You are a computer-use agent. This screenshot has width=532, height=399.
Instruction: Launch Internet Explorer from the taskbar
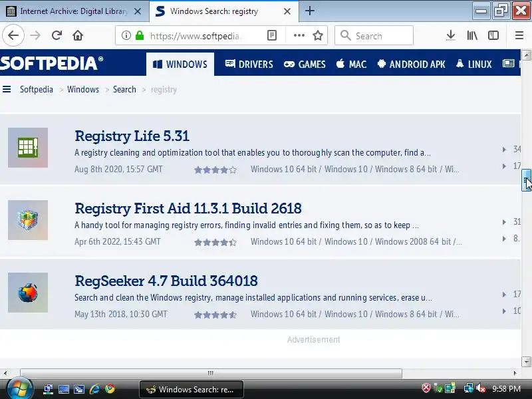tap(94, 389)
